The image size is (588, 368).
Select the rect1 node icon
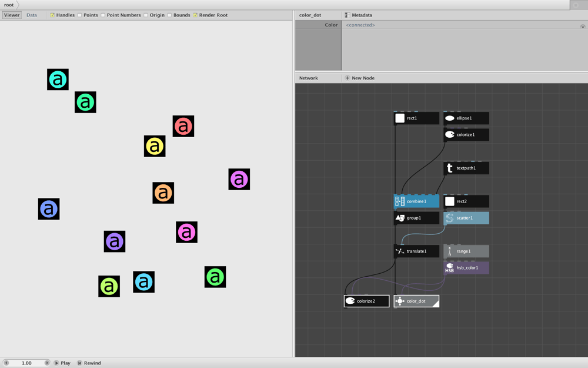[x=400, y=118]
